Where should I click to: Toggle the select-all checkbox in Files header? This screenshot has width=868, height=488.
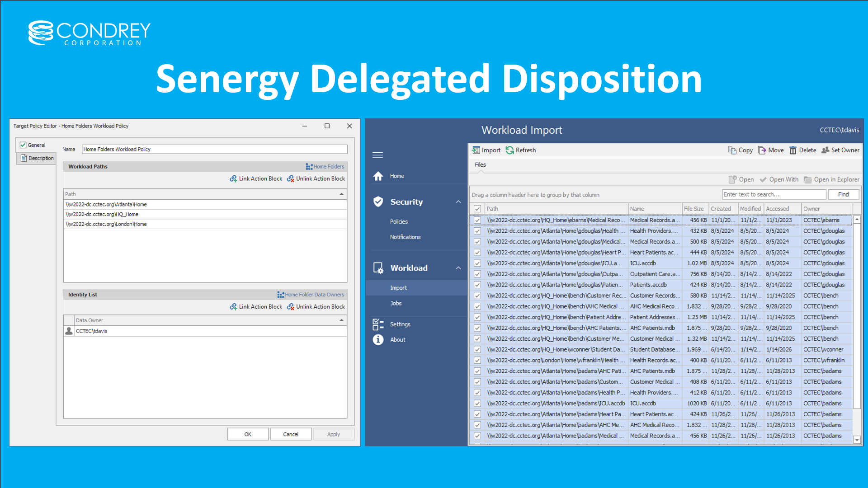[x=477, y=209]
